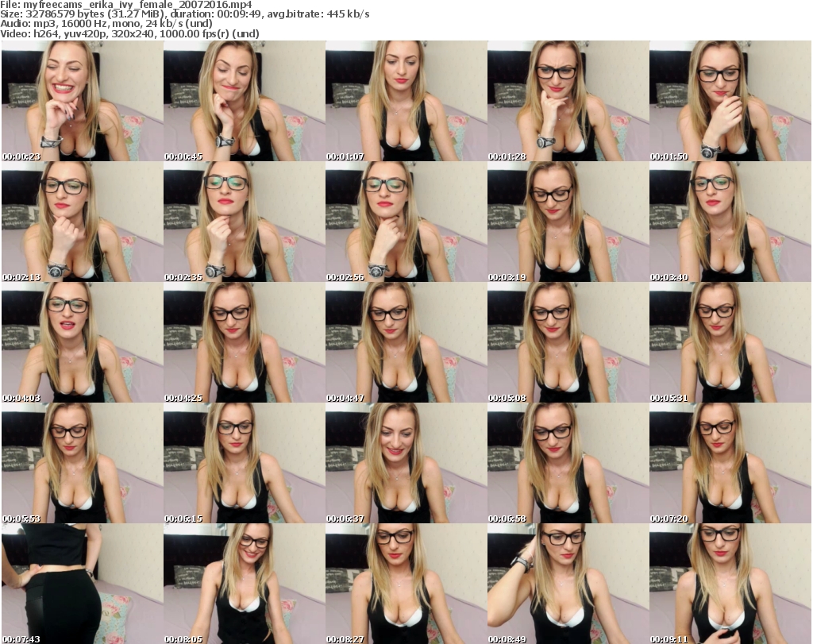Select the thumbnail stamped 00:05:31
The height and width of the screenshot is (644, 813).
(730, 342)
